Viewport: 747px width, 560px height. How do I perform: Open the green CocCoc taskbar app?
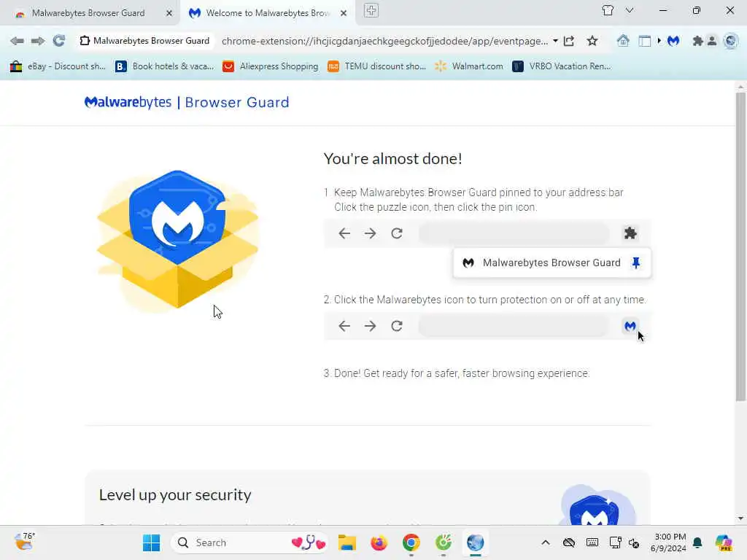click(x=444, y=542)
